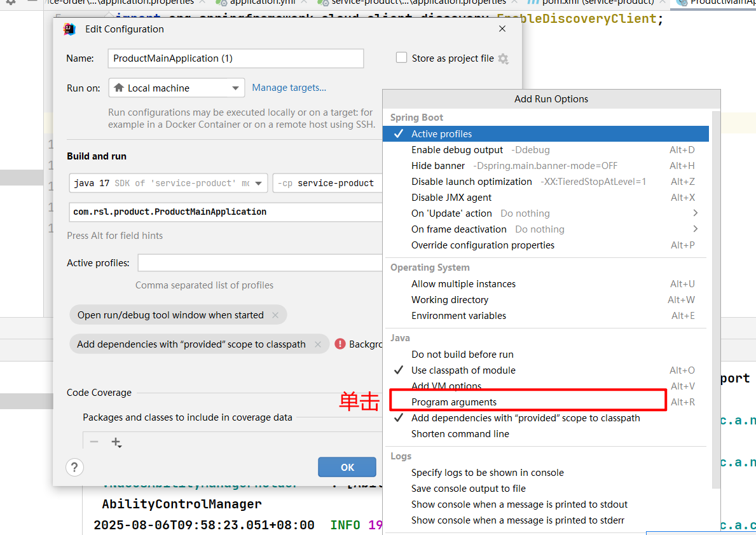Screen dimensions: 756x535
Task: Click the Active profiles input field
Action: (x=260, y=263)
